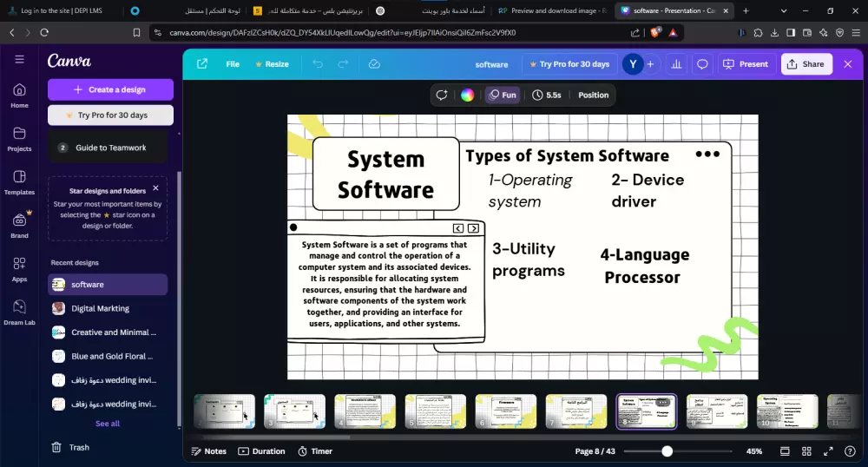Go to Home in sidebar
Screen dimensions: 868x467
coord(19,95)
